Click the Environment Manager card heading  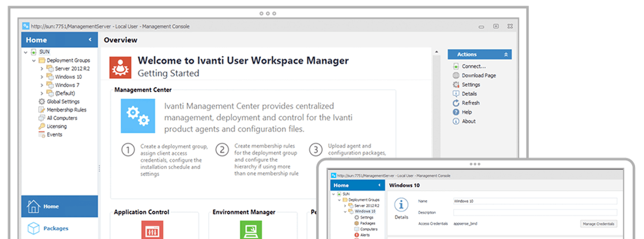244,212
